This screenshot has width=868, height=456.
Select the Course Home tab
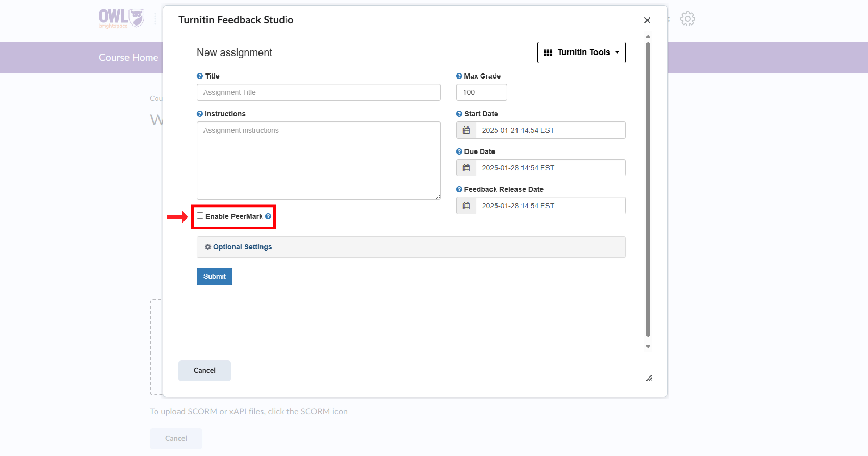(x=128, y=57)
